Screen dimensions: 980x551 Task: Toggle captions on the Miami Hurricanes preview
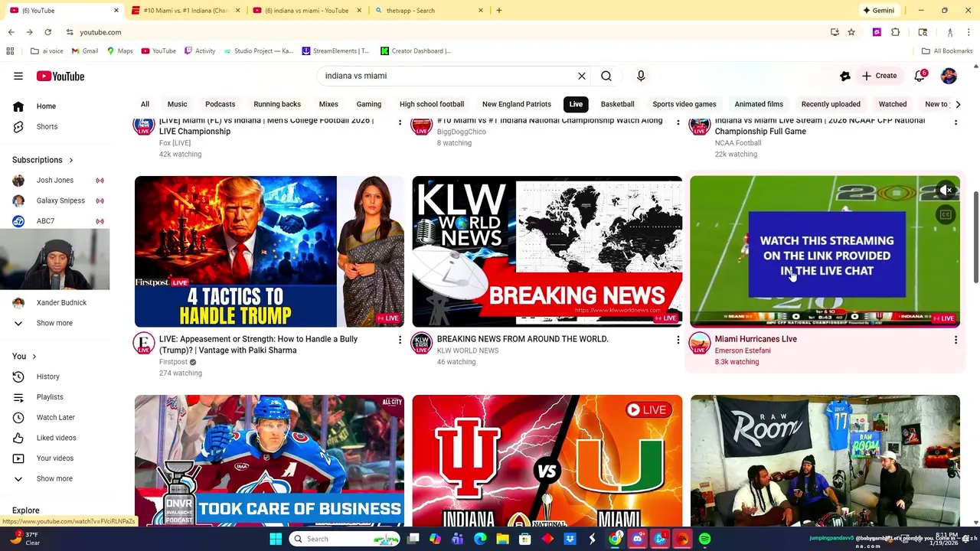[x=946, y=215]
